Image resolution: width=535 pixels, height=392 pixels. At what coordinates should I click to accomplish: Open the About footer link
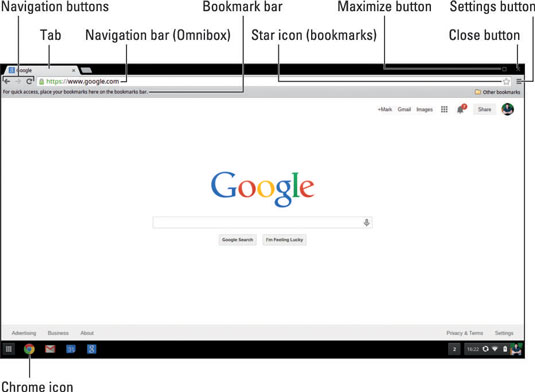[87, 333]
